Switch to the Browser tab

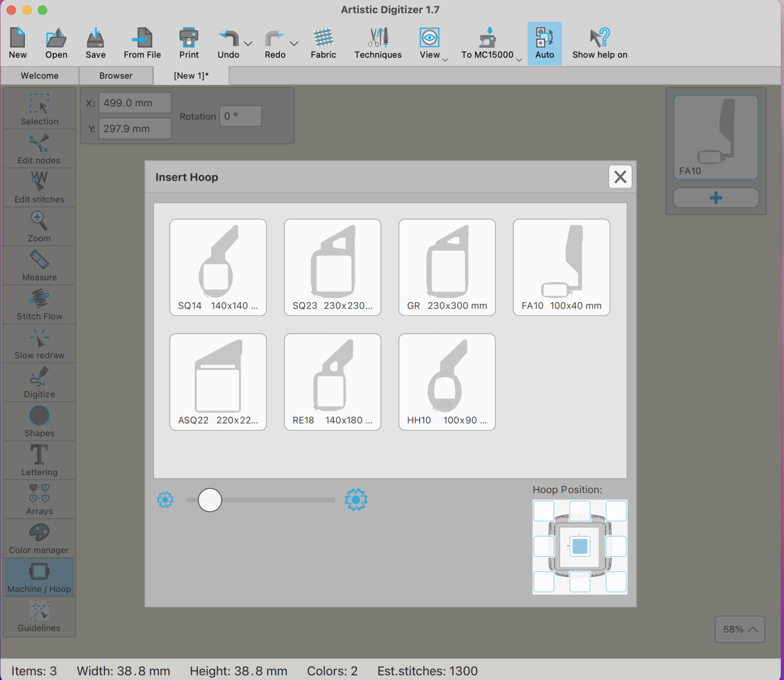coord(116,76)
